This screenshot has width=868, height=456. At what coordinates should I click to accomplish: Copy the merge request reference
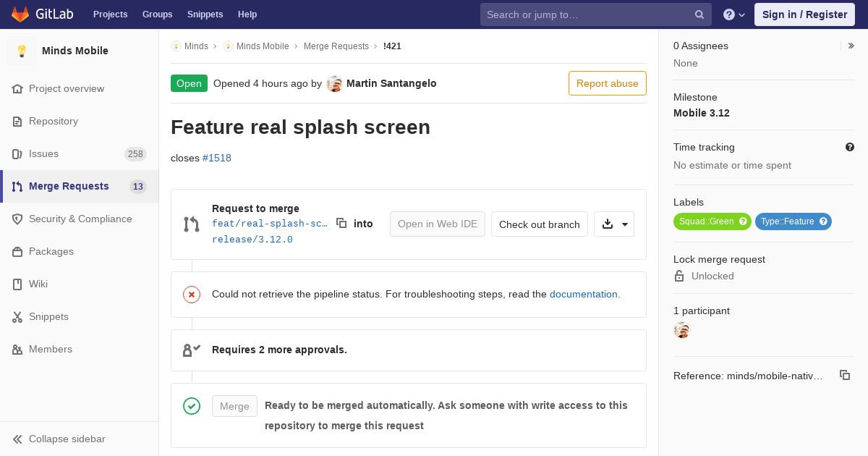pos(844,375)
